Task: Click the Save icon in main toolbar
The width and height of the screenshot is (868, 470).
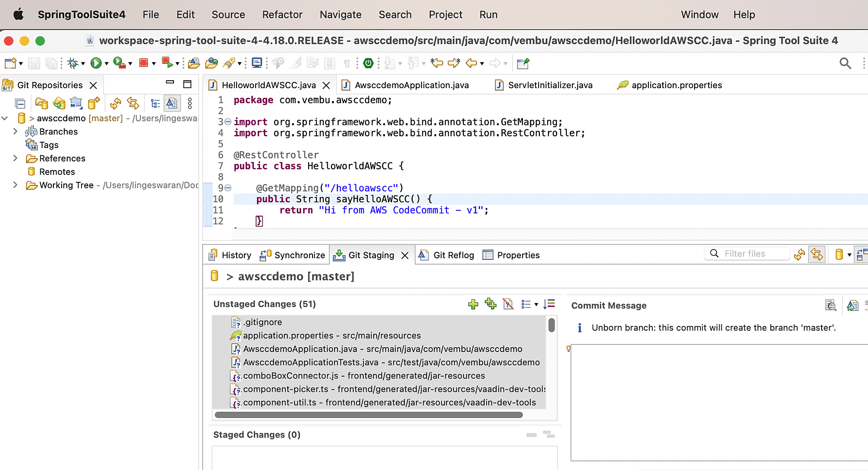Action: coord(34,63)
